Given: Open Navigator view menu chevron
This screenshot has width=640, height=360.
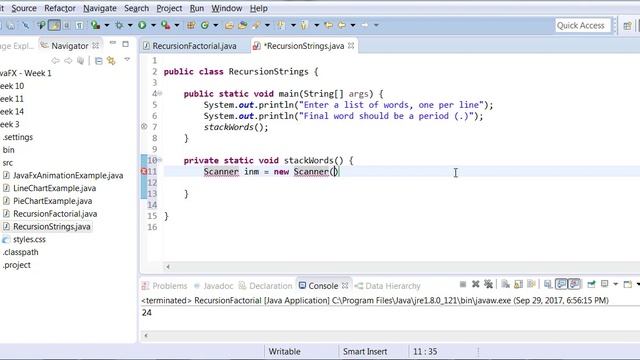Looking at the screenshot, I should coord(127,60).
